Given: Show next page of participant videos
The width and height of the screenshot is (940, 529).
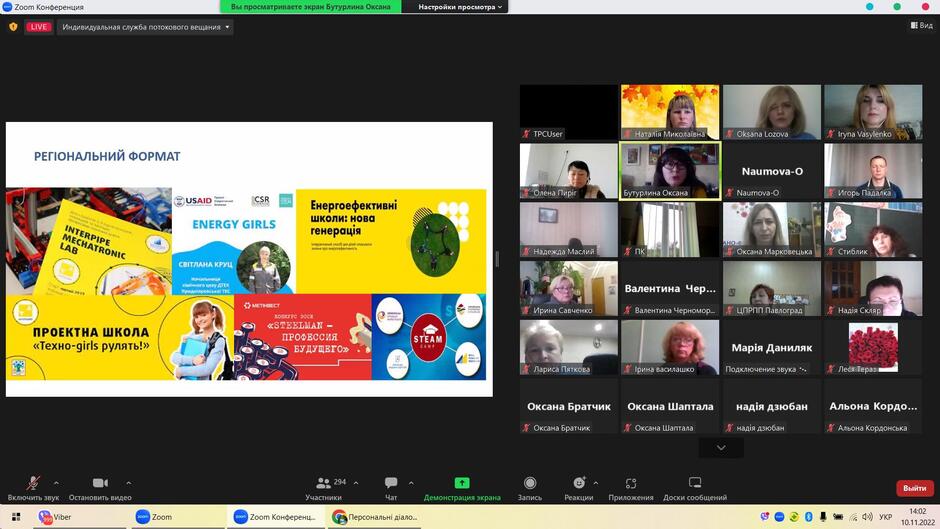Looking at the screenshot, I should [721, 448].
